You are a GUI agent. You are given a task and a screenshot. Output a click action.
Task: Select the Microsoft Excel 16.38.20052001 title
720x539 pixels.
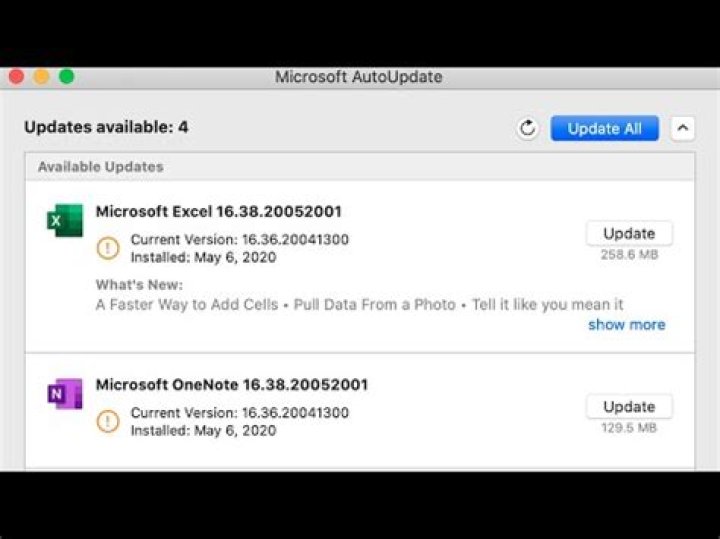click(218, 211)
